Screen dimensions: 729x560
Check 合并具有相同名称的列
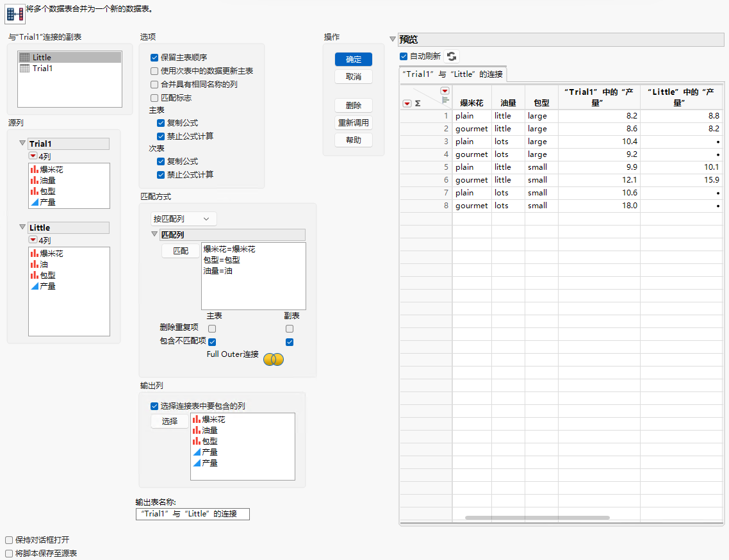pyautogui.click(x=154, y=85)
